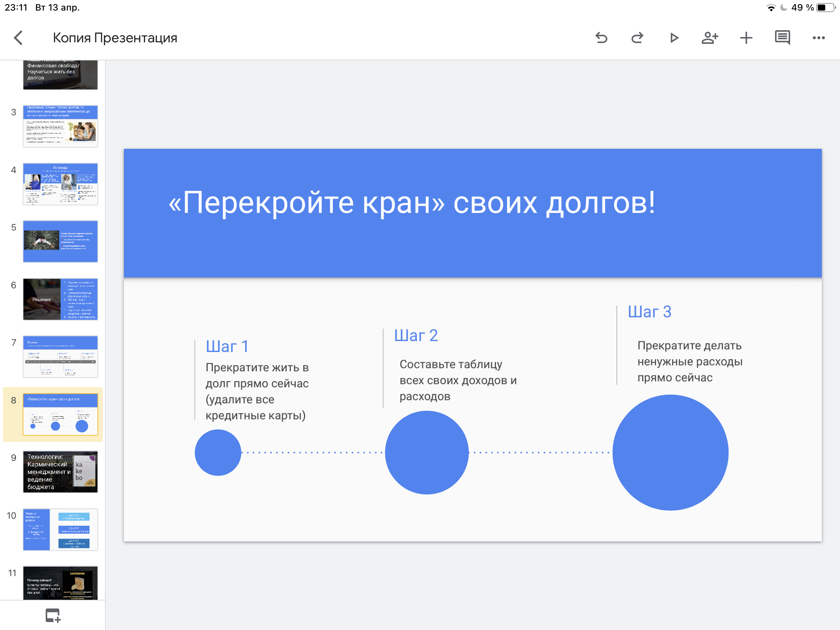Start slideshow with the play icon
The image size is (840, 630).
[674, 38]
